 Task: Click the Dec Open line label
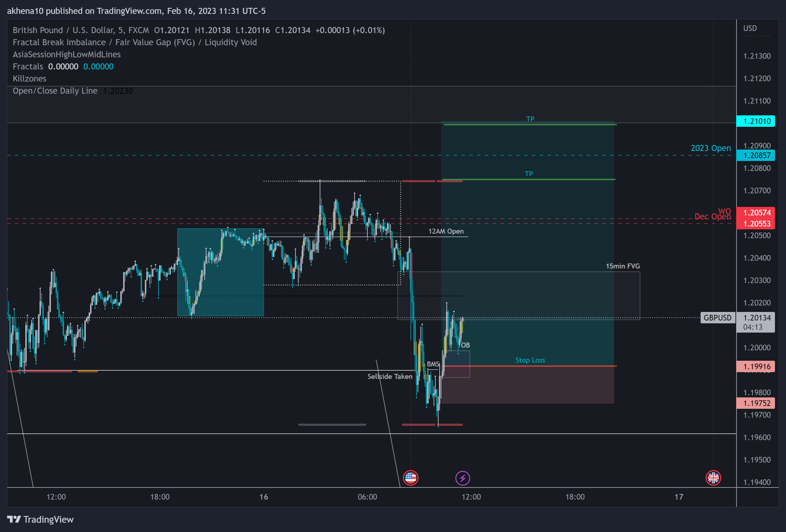click(713, 217)
